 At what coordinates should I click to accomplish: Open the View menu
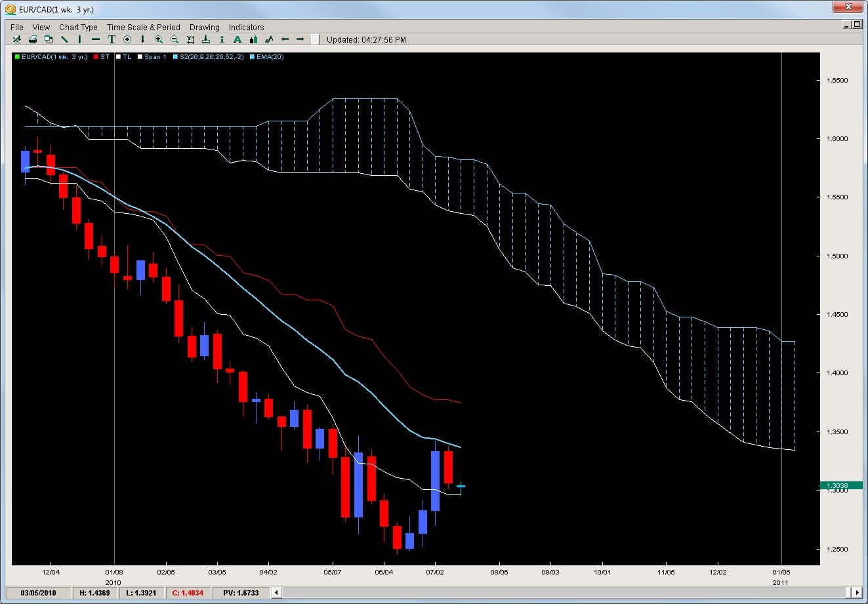[41, 27]
